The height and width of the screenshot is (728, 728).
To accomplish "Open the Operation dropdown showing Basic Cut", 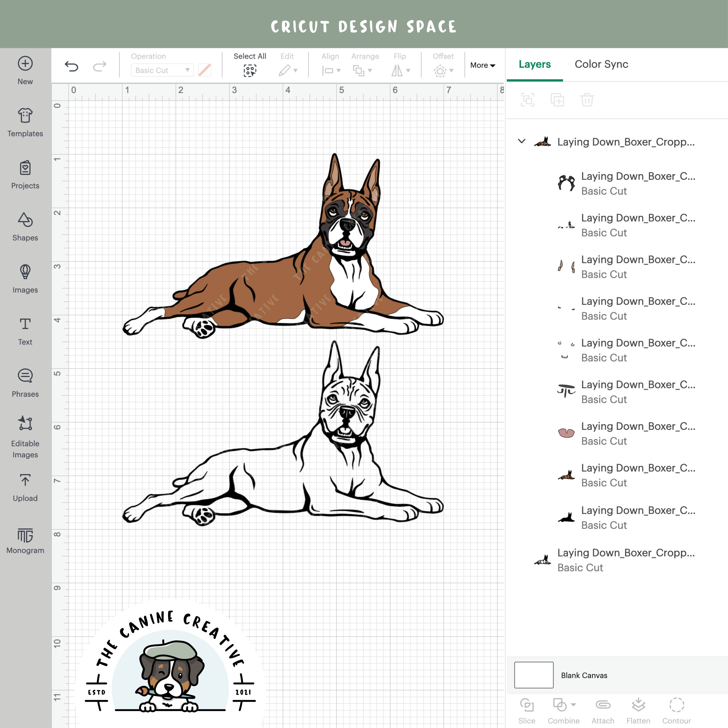I will click(x=162, y=70).
